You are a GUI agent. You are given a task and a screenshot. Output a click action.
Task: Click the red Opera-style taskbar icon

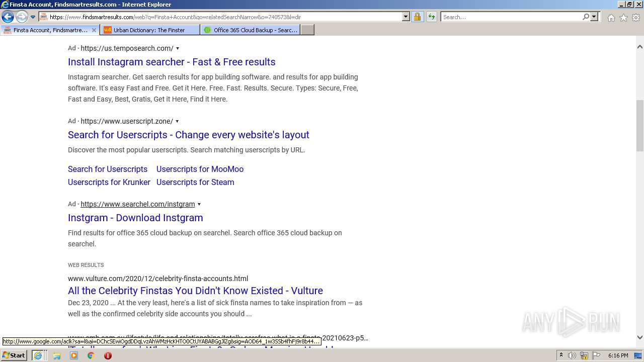tap(108, 355)
